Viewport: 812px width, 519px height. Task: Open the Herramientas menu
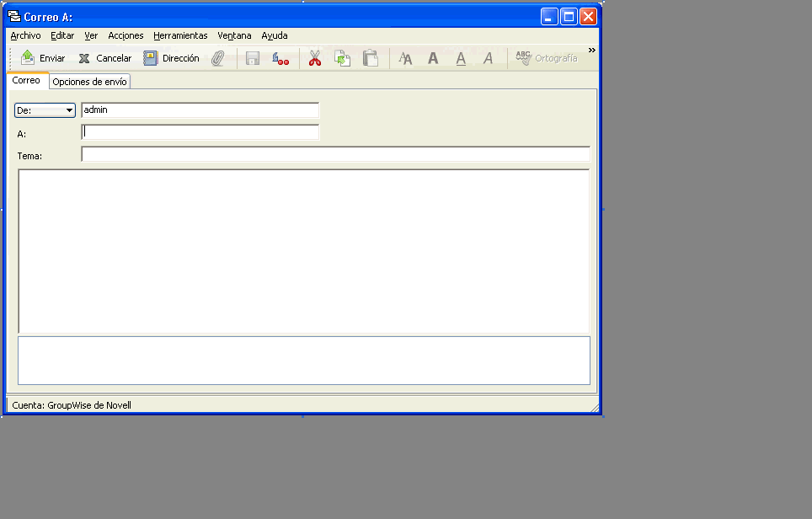(x=180, y=35)
